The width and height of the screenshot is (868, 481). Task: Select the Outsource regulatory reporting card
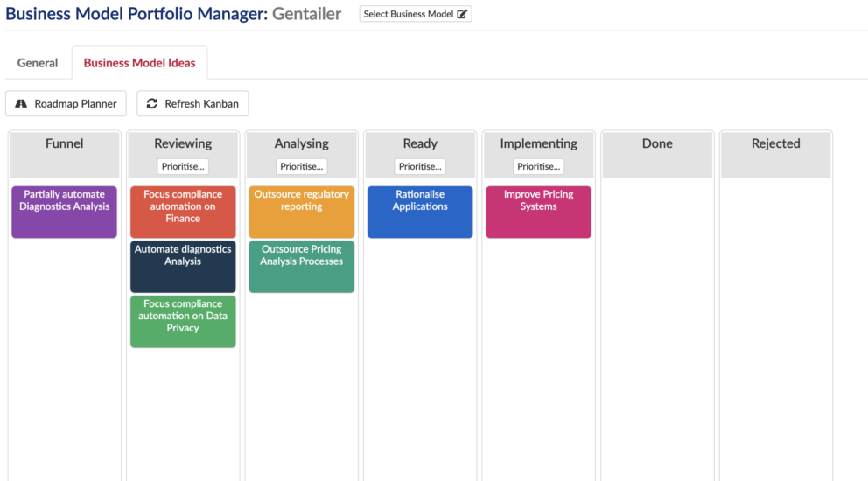[301, 212]
